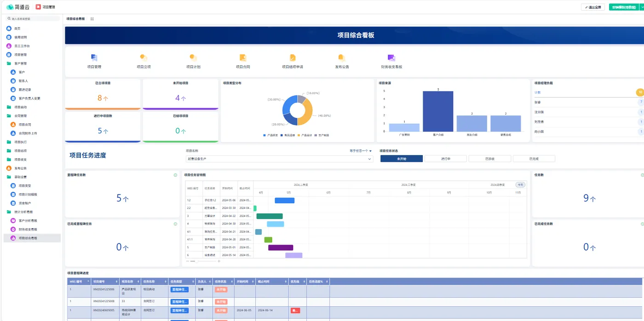Select the 已验收 task status filter
The height and width of the screenshot is (321, 644).
pos(489,159)
